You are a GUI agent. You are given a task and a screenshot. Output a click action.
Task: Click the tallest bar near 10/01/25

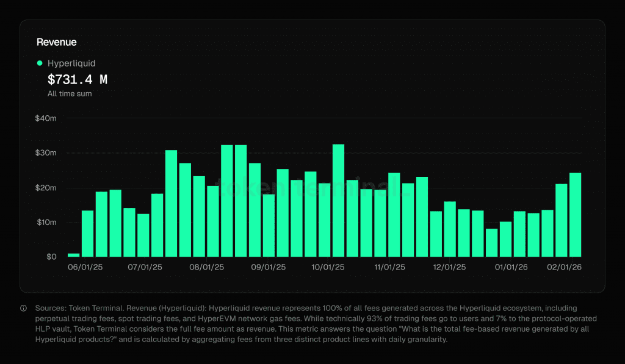tap(338, 201)
